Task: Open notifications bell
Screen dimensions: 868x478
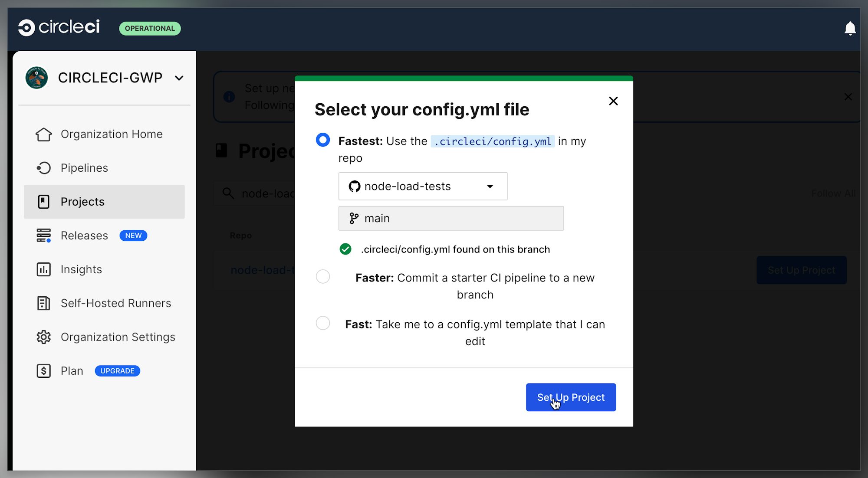Action: 850,29
